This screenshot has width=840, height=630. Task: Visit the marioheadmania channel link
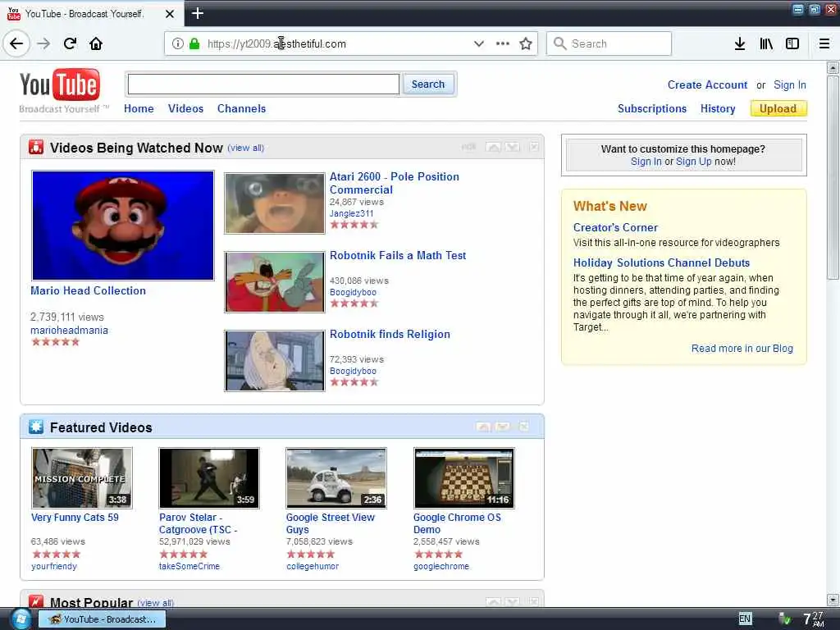(x=69, y=330)
